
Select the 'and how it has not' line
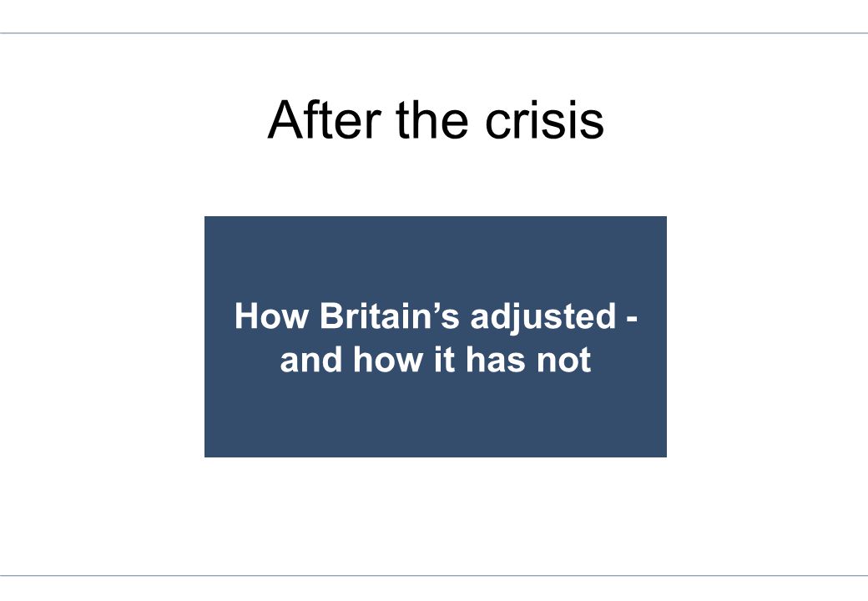coord(436,360)
